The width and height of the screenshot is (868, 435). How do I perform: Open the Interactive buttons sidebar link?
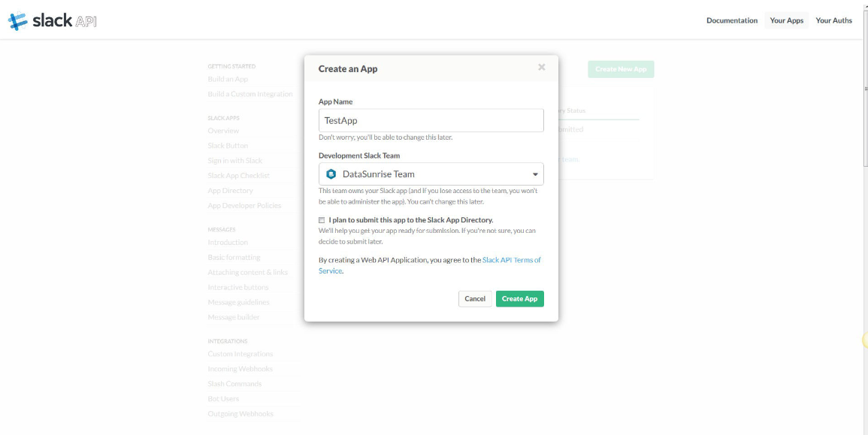238,287
